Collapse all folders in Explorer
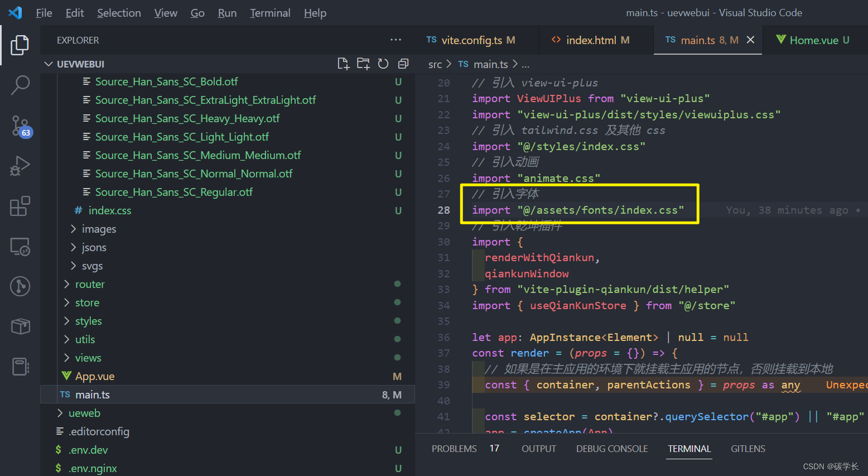Screen dimensions: 868x476 (403, 64)
